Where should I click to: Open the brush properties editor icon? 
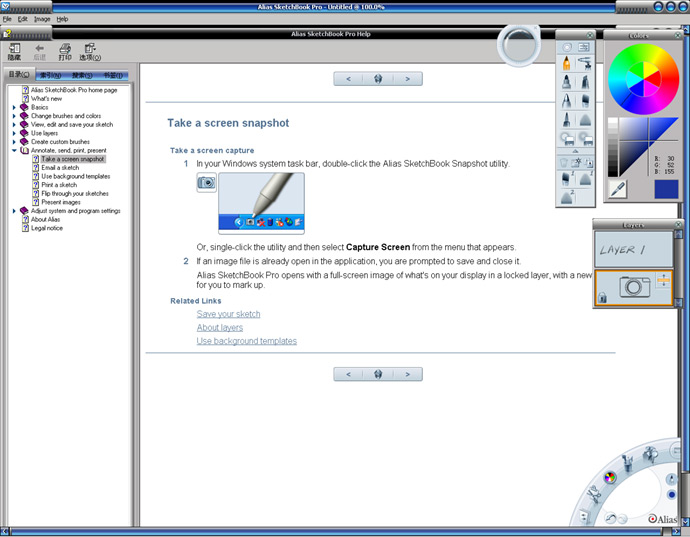(584, 47)
